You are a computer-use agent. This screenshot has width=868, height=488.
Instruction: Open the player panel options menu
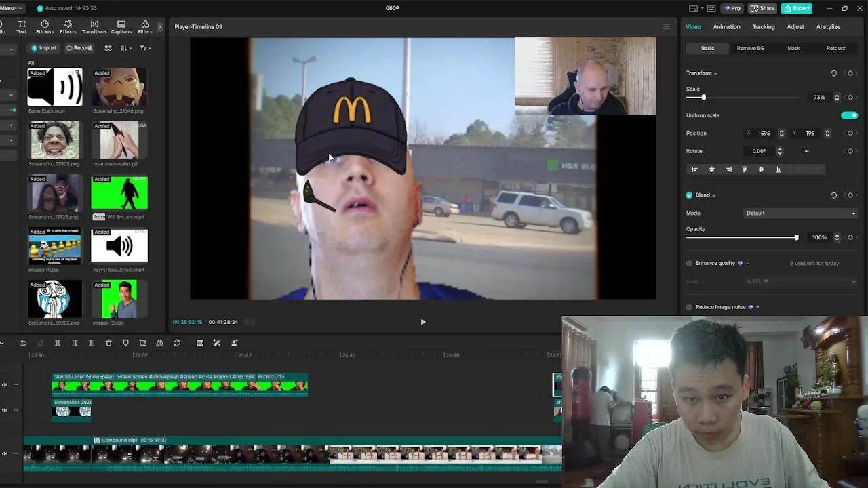[x=666, y=27]
